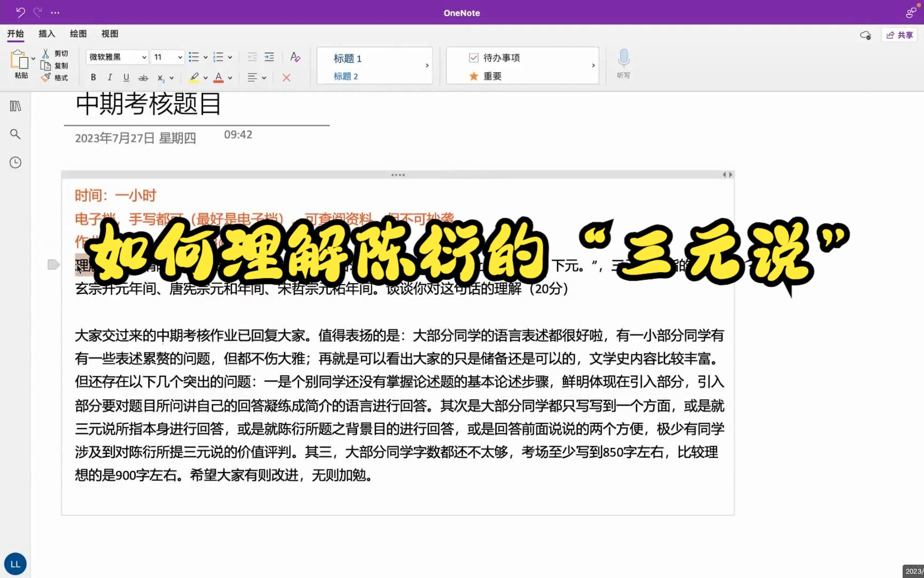Screen dimensions: 924x578
Task: Apply a numbered list
Action: 218,57
